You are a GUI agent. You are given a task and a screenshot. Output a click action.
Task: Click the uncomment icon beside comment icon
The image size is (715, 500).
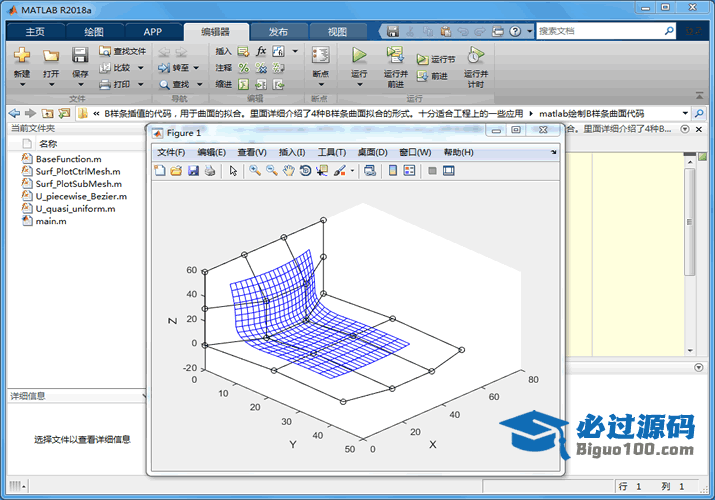coord(261,68)
